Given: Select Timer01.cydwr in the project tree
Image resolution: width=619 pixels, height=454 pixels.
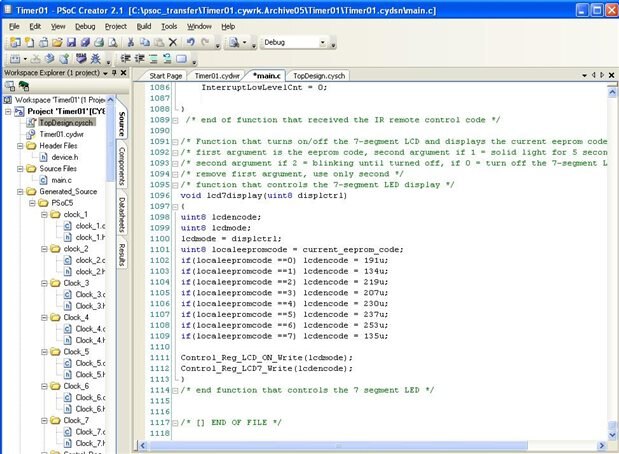Looking at the screenshot, I should pos(59,133).
